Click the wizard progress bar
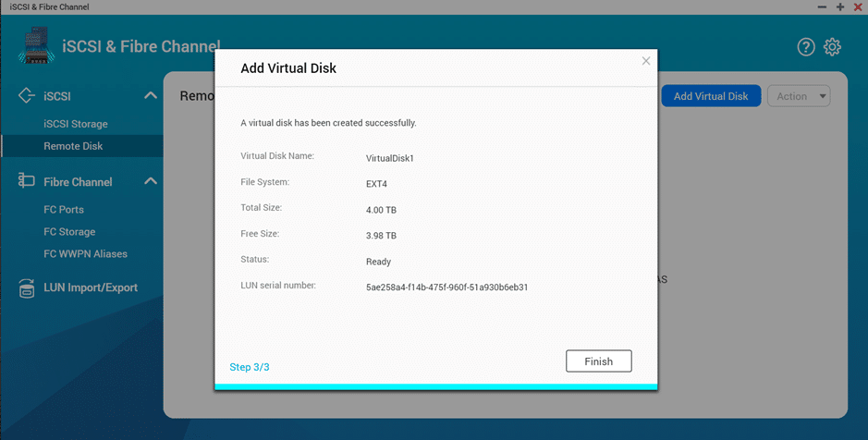This screenshot has height=440, width=868. click(x=435, y=387)
